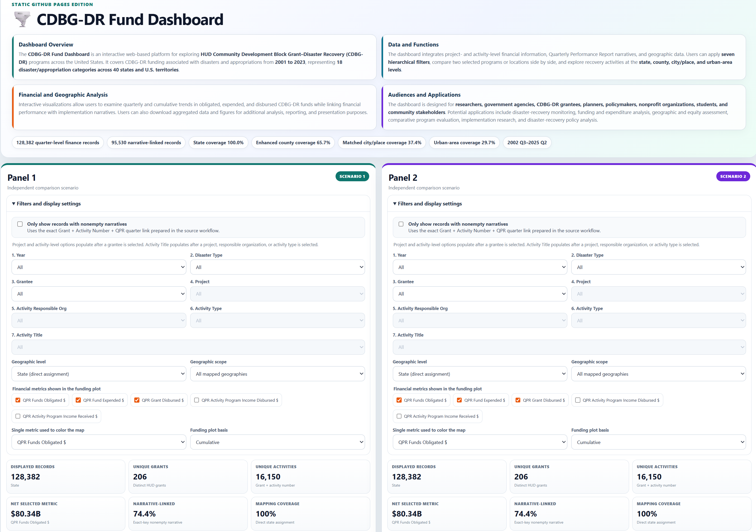
Task: Click the SCENARIO 2 badge
Action: point(733,176)
